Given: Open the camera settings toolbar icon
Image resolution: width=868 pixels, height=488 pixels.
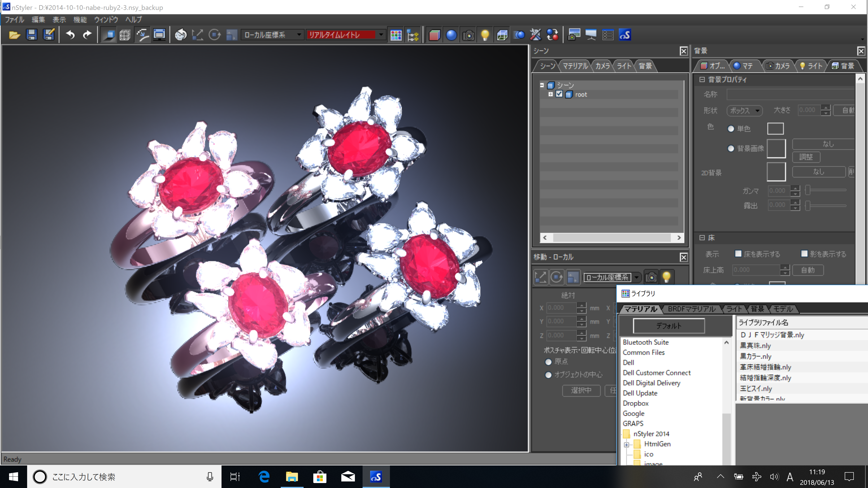Looking at the screenshot, I should point(468,35).
